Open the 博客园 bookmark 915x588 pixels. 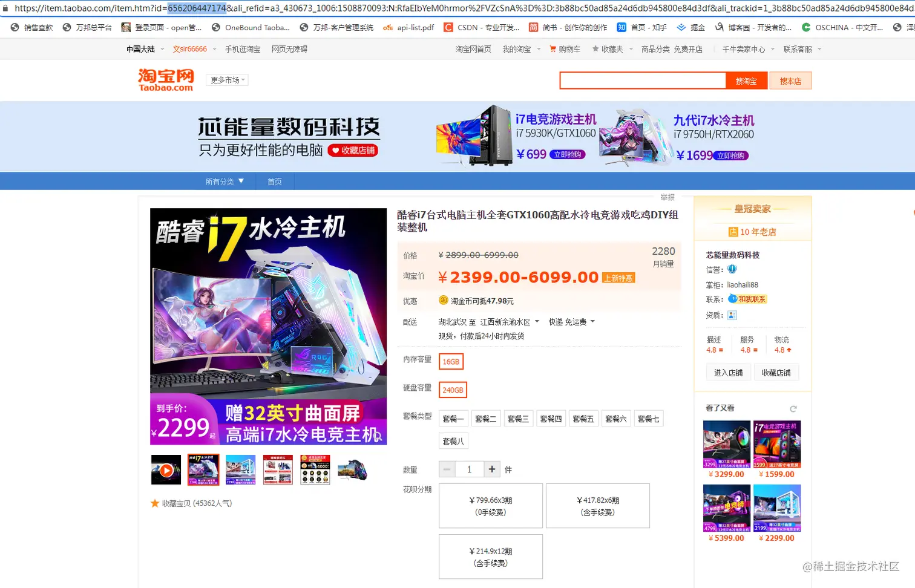click(x=753, y=28)
